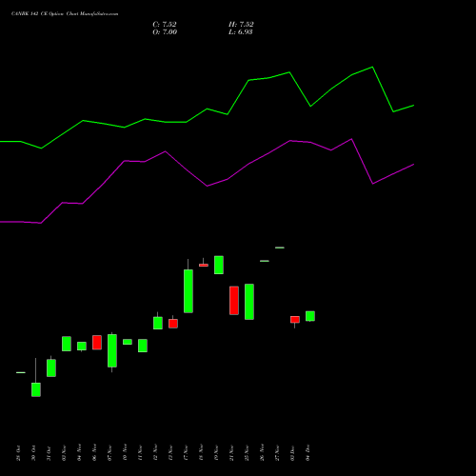Click the red candlestick above 13 Nov

tap(173, 324)
